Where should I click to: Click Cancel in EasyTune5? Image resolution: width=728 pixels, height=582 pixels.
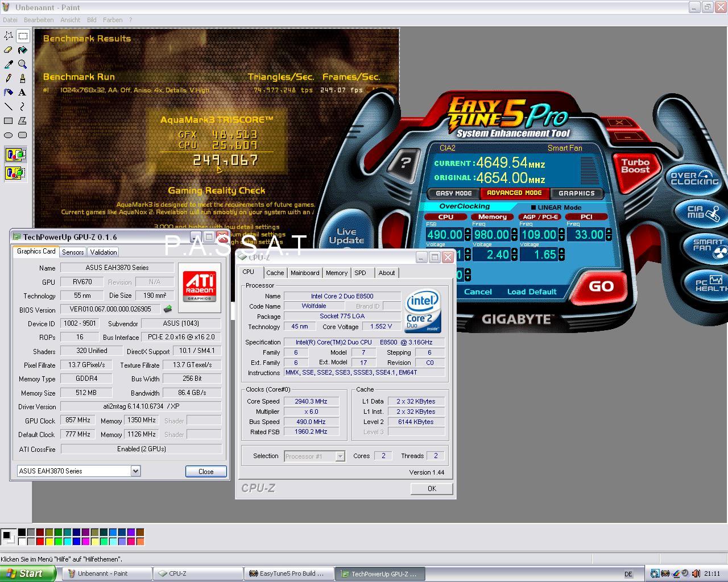click(478, 292)
